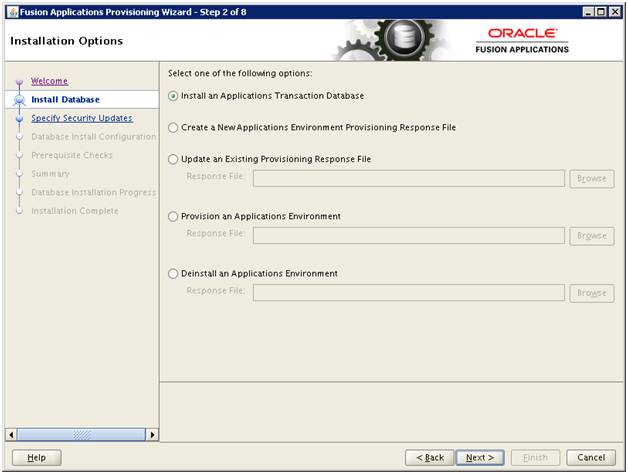628x474 pixels.
Task: Proceed with the Next button
Action: coord(480,458)
